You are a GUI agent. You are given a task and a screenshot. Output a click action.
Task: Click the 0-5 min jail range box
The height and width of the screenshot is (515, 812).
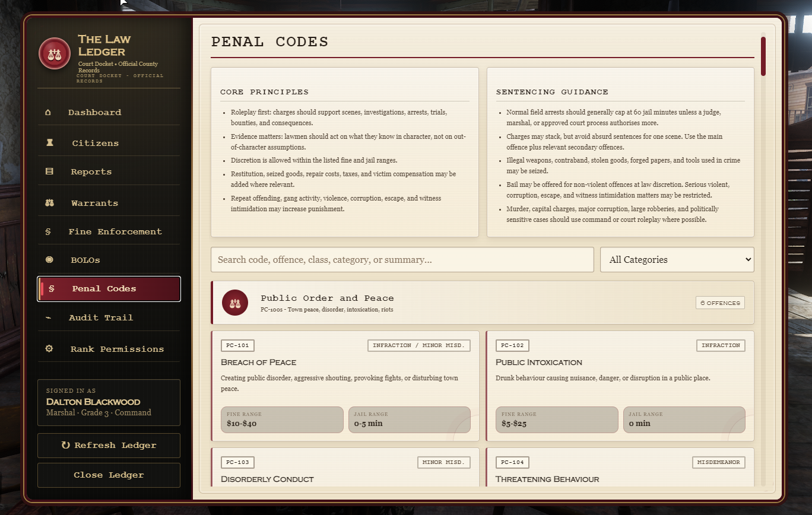click(x=410, y=419)
